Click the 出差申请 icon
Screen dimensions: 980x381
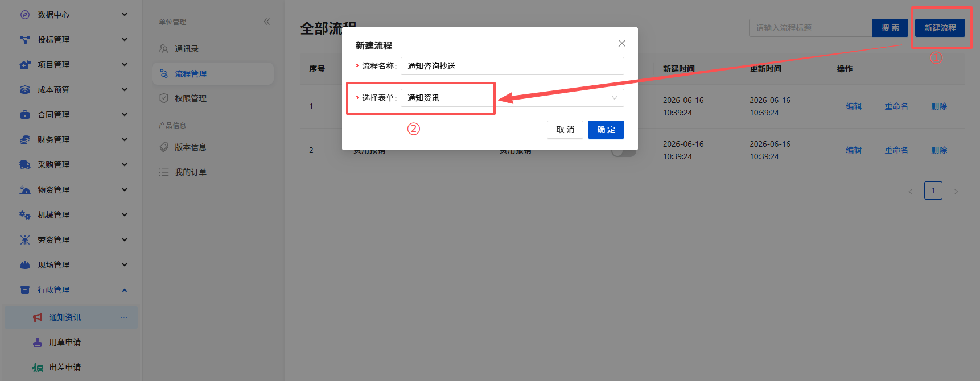point(38,367)
